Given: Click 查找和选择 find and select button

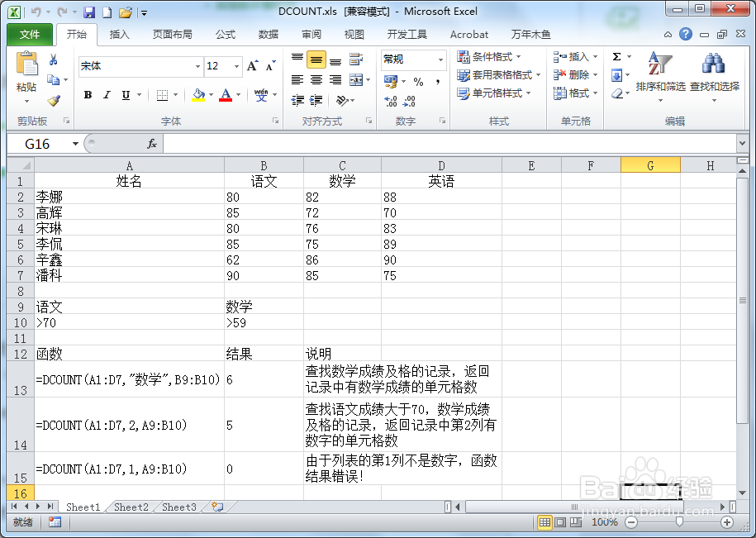Looking at the screenshot, I should [x=715, y=76].
